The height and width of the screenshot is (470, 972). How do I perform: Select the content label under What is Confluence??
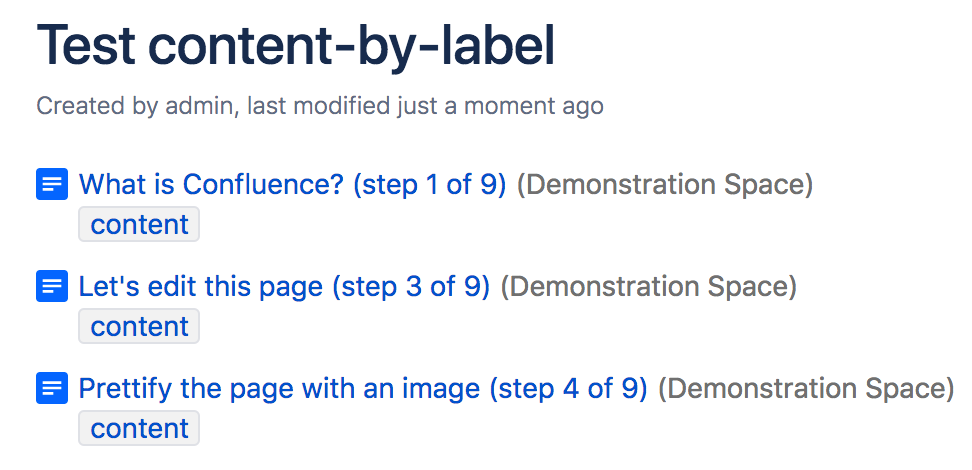pos(139,224)
